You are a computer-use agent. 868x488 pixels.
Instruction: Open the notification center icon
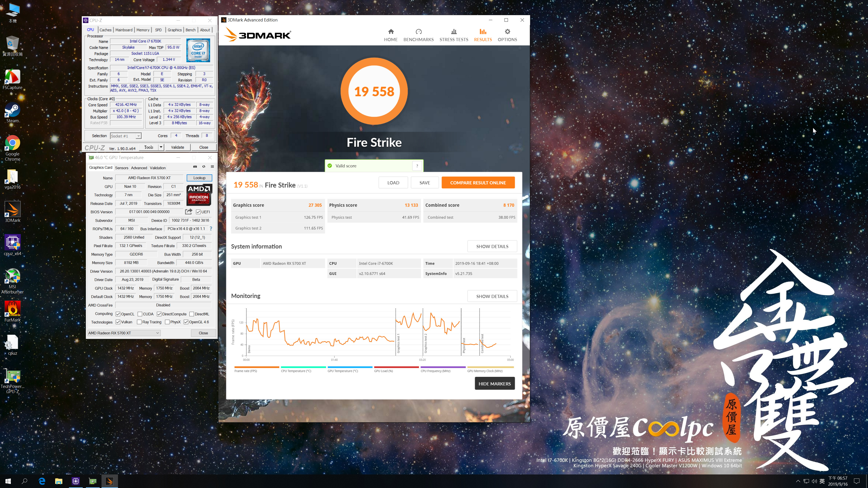point(857,481)
